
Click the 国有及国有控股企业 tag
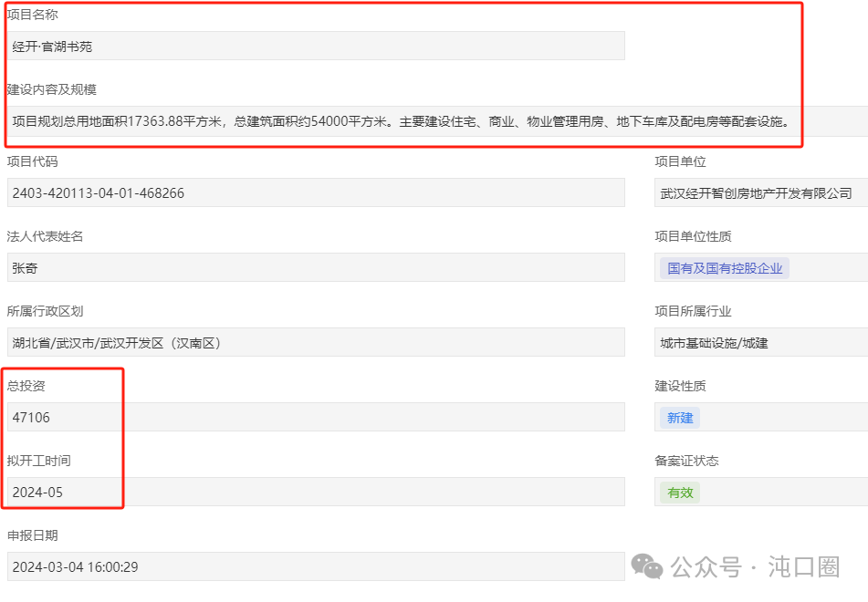[x=725, y=268]
